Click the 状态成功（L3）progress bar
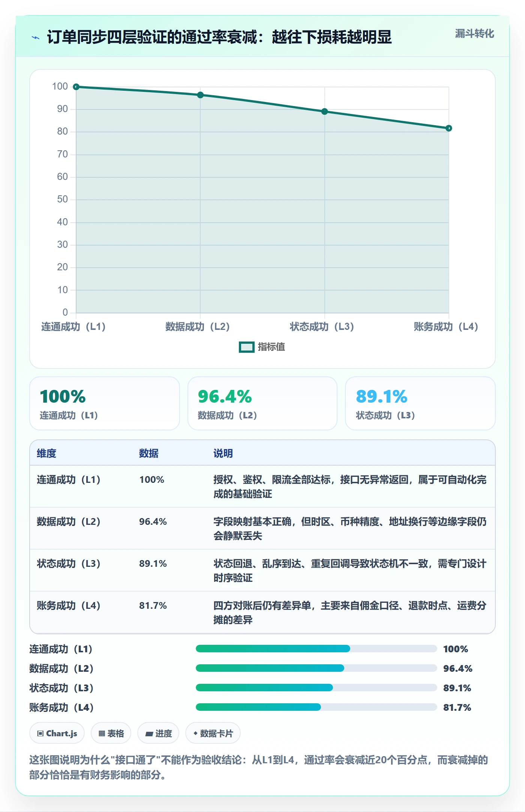The width and height of the screenshot is (525, 812). pos(316,688)
